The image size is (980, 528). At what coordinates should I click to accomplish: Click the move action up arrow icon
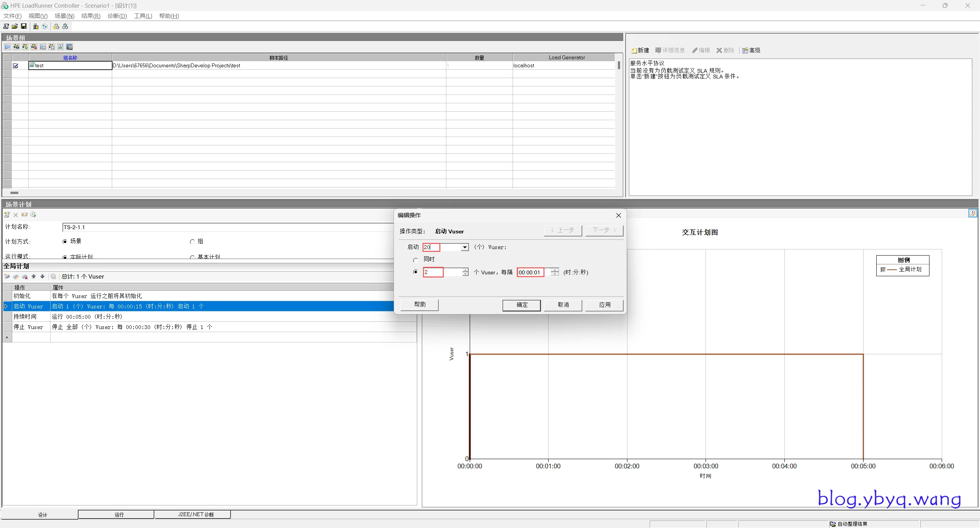tap(34, 276)
